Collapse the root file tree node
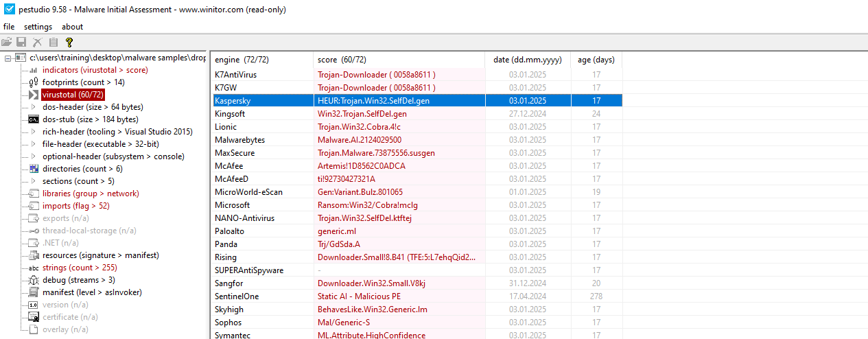This screenshot has width=868, height=339. click(x=8, y=58)
